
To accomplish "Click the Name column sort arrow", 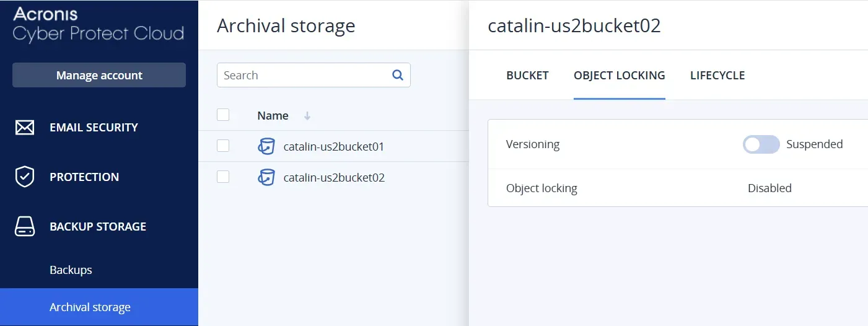I will 307,116.
